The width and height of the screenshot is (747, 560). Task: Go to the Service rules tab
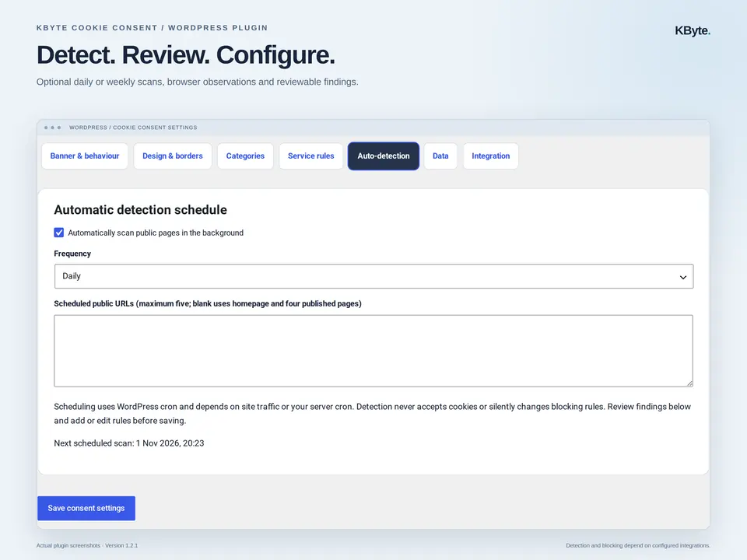point(311,156)
